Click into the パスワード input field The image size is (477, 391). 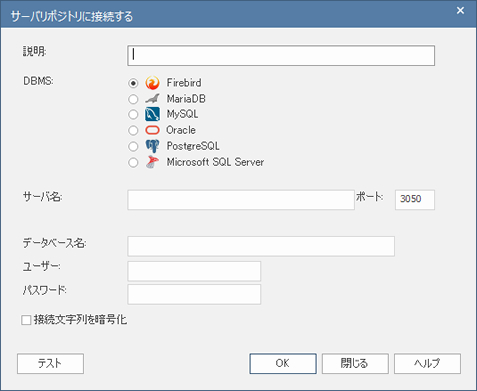click(194, 294)
